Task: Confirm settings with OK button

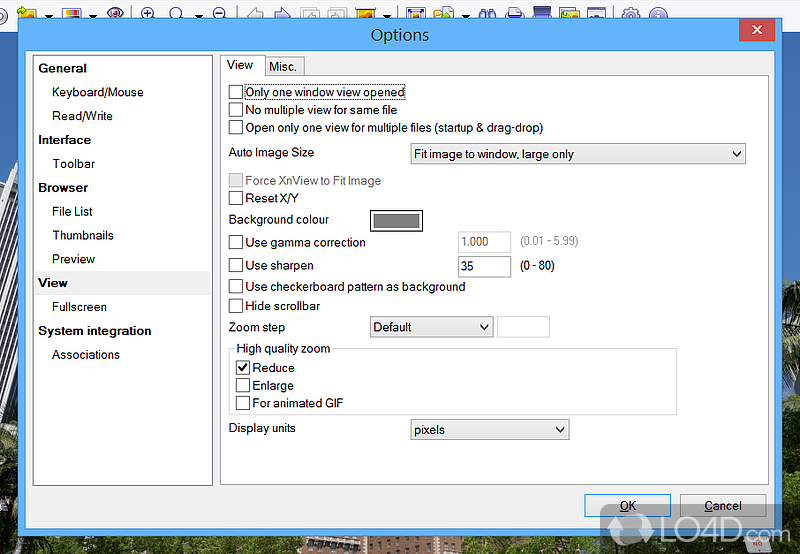Action: pyautogui.click(x=628, y=505)
